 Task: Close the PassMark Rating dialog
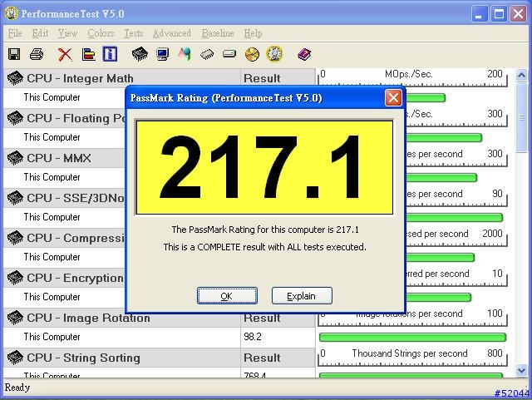[x=393, y=98]
